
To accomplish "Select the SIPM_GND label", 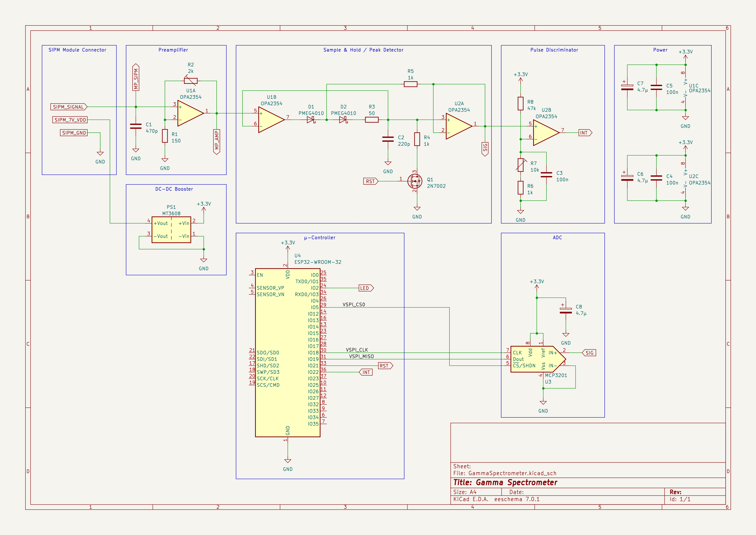I will point(74,133).
